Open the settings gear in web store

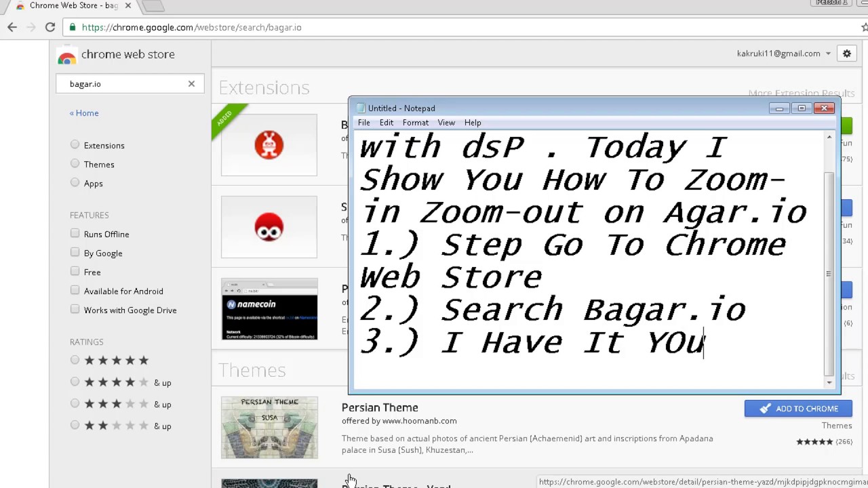(846, 54)
